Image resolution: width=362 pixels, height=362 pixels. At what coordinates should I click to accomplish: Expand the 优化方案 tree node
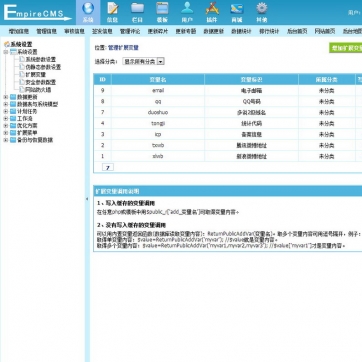(6, 126)
